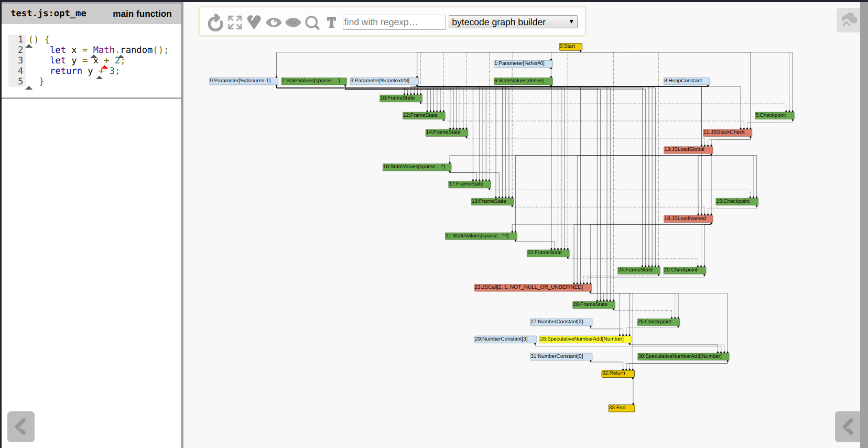Click the circular arrow relayout graph icon

[215, 23]
